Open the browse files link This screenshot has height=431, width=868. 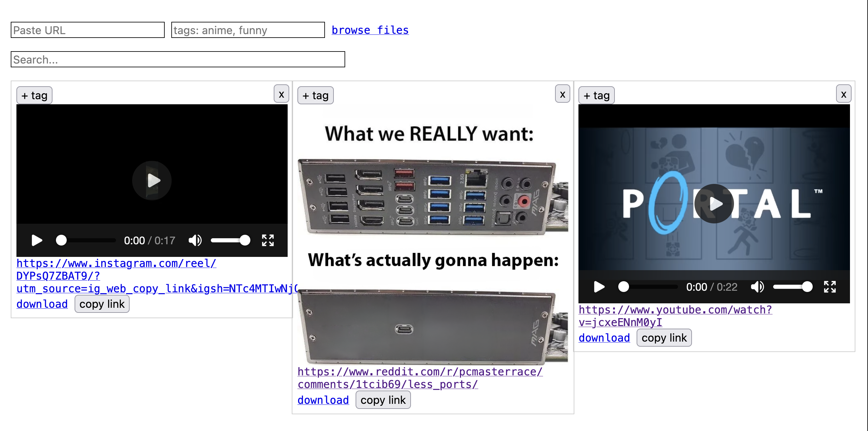370,30
